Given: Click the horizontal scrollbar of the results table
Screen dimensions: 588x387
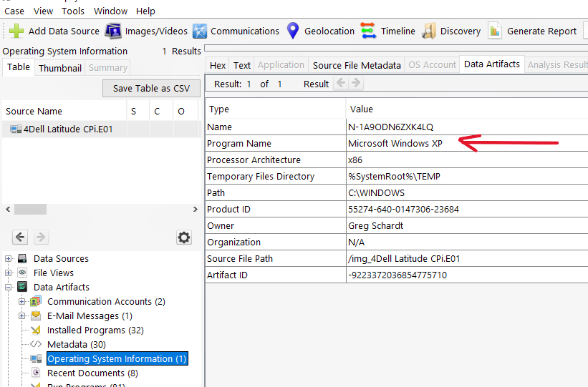Looking at the screenshot, I should click(31, 210).
